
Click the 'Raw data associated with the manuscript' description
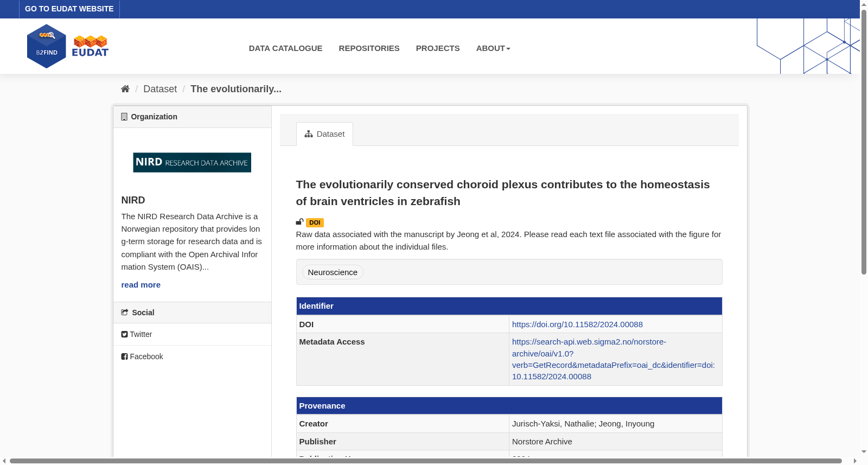tap(508, 240)
